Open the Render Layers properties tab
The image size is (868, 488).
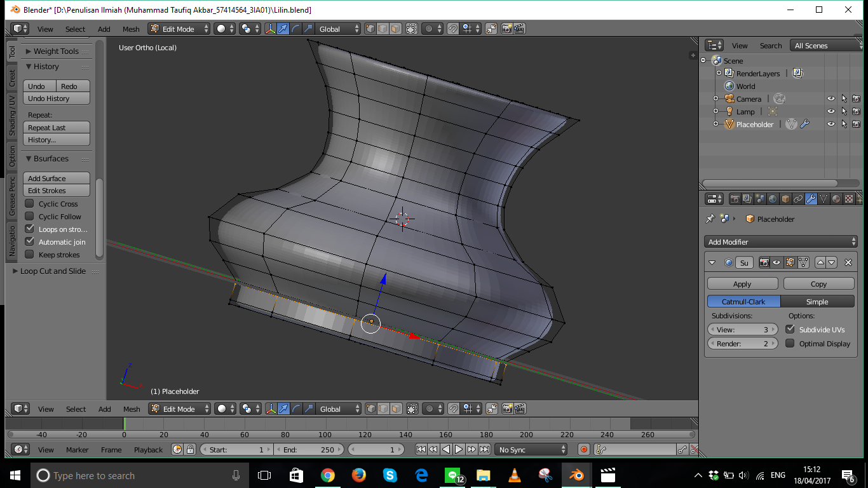747,199
